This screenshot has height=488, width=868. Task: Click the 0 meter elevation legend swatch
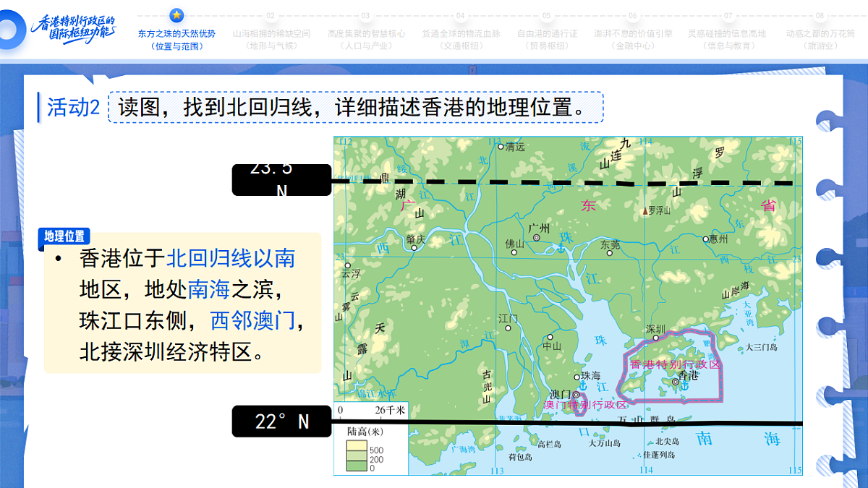pos(357,466)
